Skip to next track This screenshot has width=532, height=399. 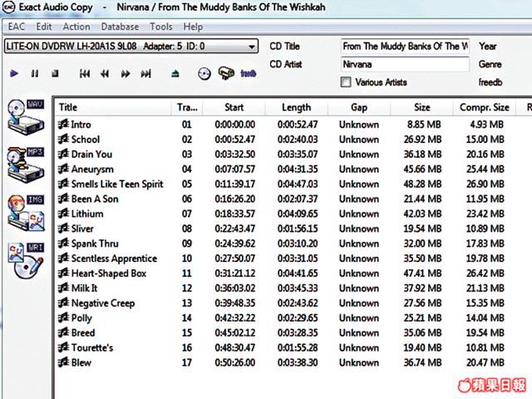click(x=146, y=73)
